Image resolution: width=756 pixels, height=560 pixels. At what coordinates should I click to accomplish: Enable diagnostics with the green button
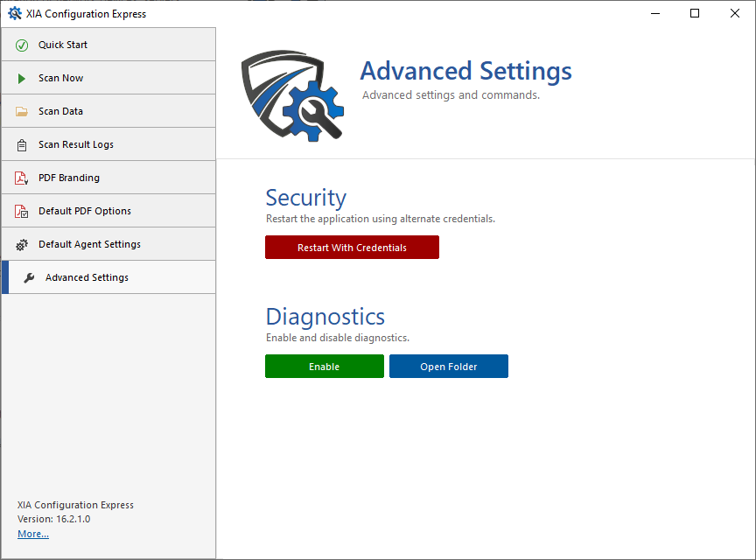[325, 367]
